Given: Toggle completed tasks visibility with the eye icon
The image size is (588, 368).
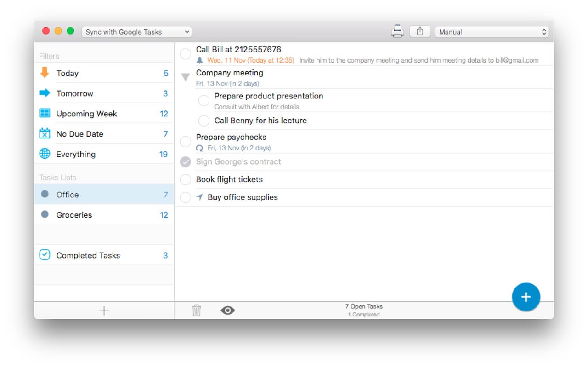Looking at the screenshot, I should (227, 310).
